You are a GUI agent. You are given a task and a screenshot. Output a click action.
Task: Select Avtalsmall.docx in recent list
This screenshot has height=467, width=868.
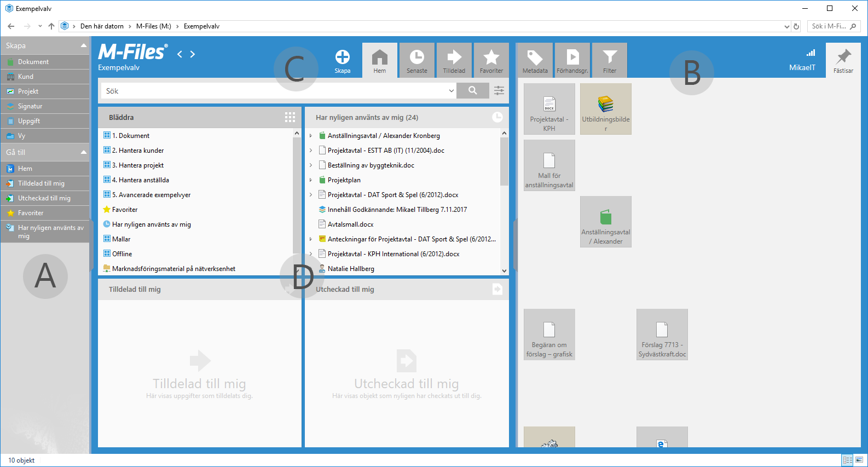[x=350, y=224]
